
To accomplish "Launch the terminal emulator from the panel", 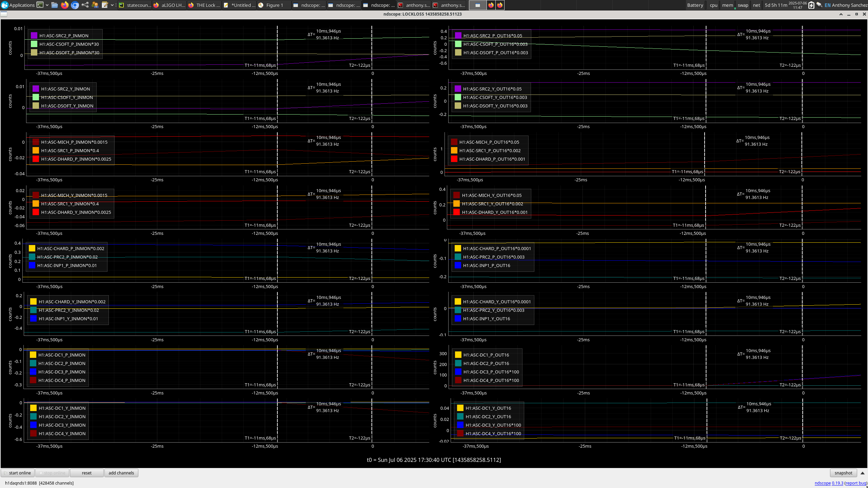I will (x=40, y=5).
